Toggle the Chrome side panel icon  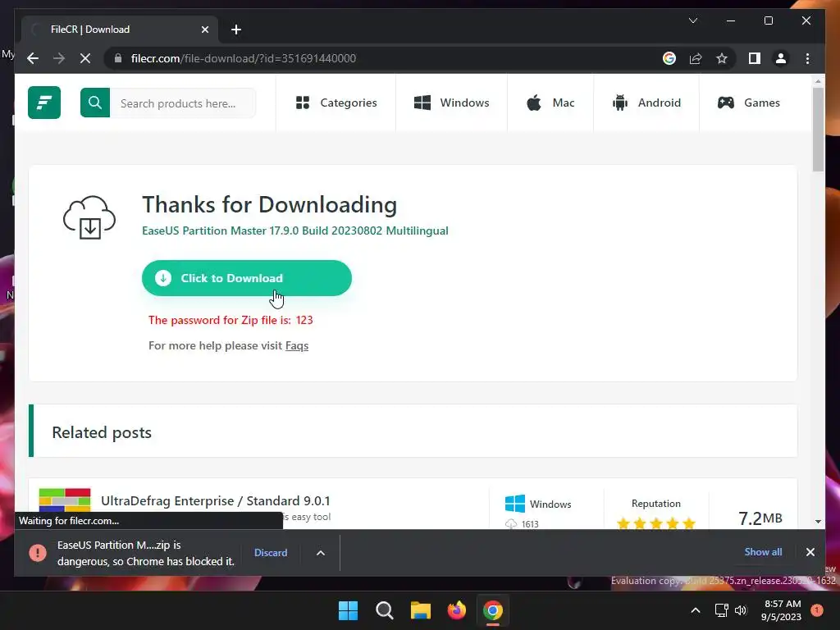click(x=755, y=58)
